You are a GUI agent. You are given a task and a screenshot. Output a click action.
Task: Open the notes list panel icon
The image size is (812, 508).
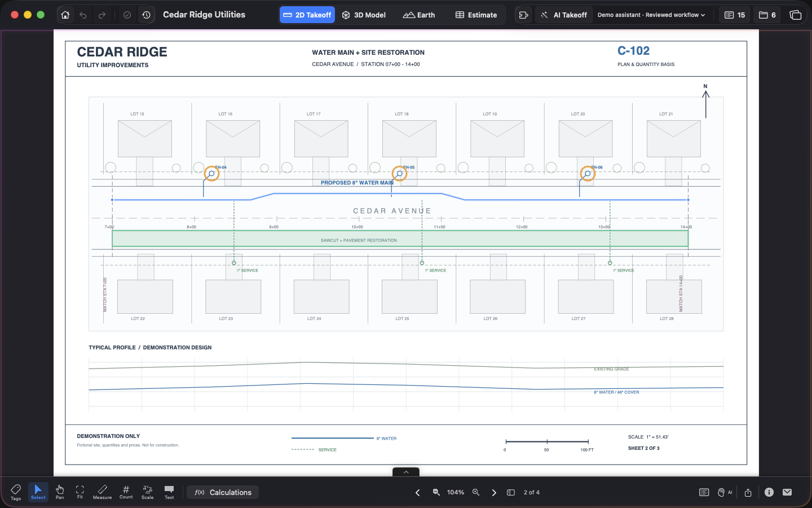704,493
